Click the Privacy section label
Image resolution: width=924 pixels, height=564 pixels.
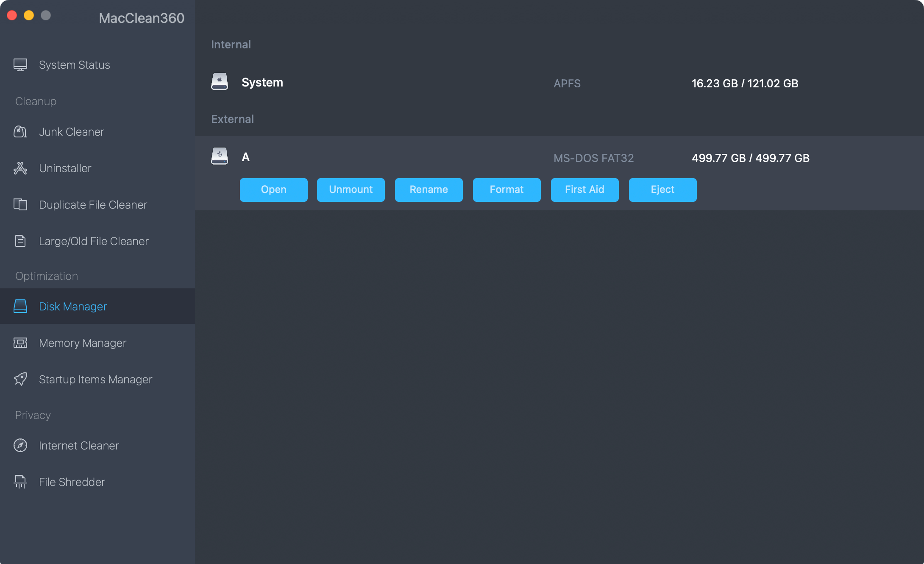point(33,415)
